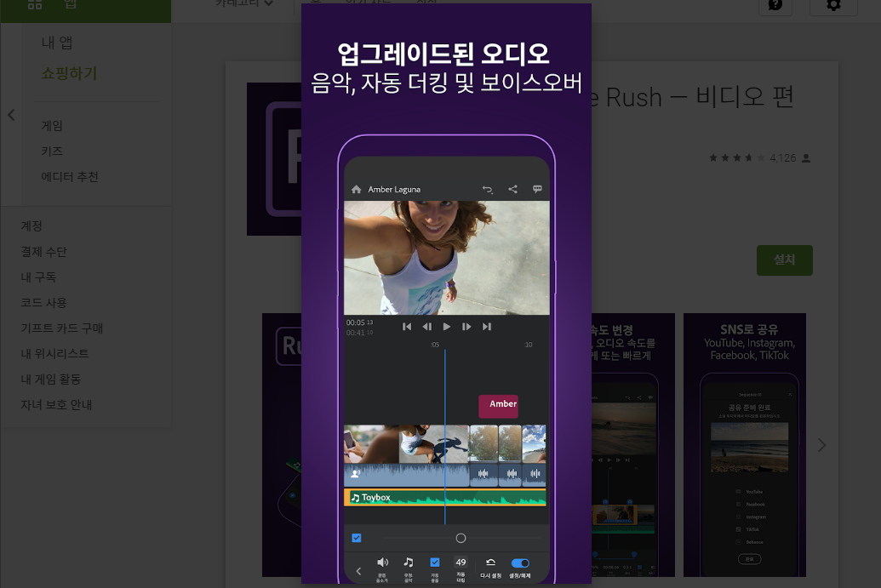Select the maroon Amber title clip
This screenshot has width=881, height=588.
[x=498, y=406]
